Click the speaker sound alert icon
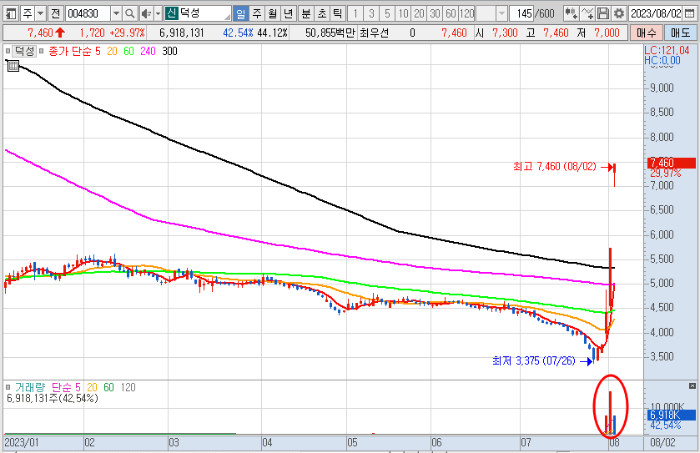 146,14
